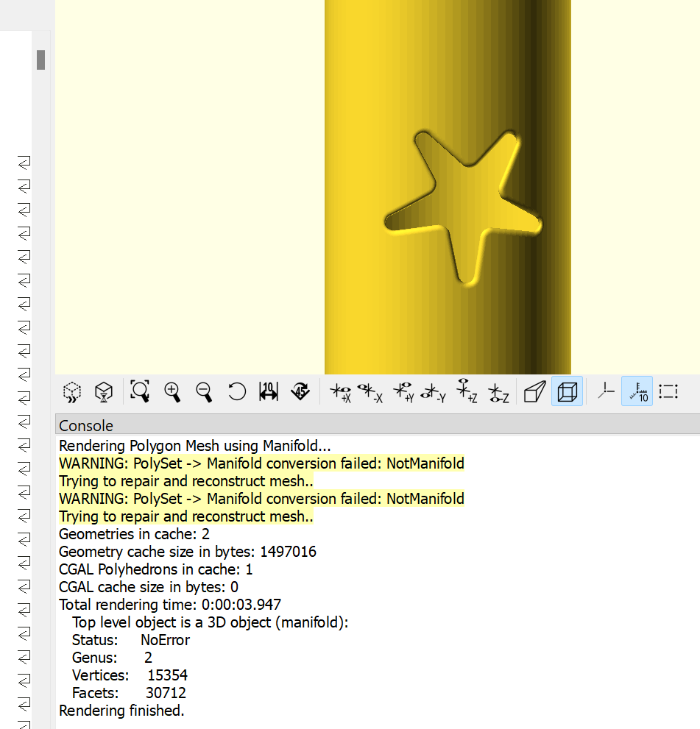This screenshot has width=700, height=729.
Task: Toggle the scale markers button
Action: tap(637, 391)
